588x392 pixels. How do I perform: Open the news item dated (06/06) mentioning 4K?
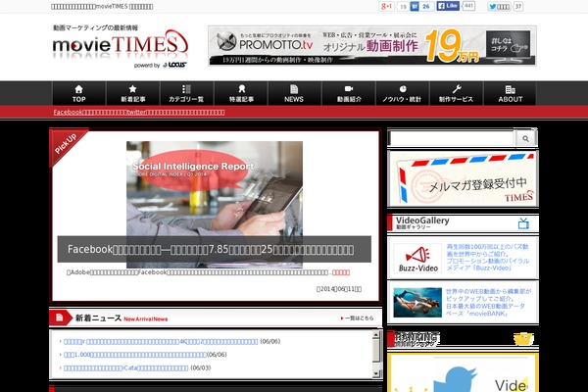pos(161,342)
